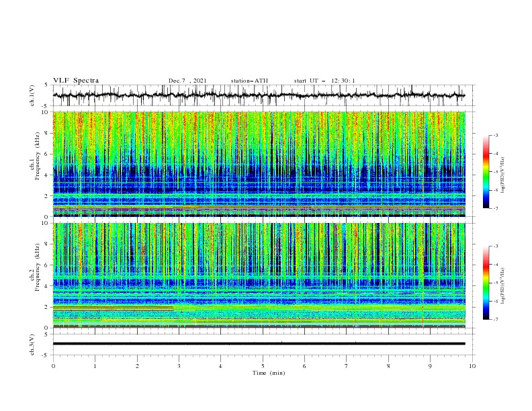Click the time axis tick labeled 3
This screenshot has height=411, width=532.
pos(179,366)
